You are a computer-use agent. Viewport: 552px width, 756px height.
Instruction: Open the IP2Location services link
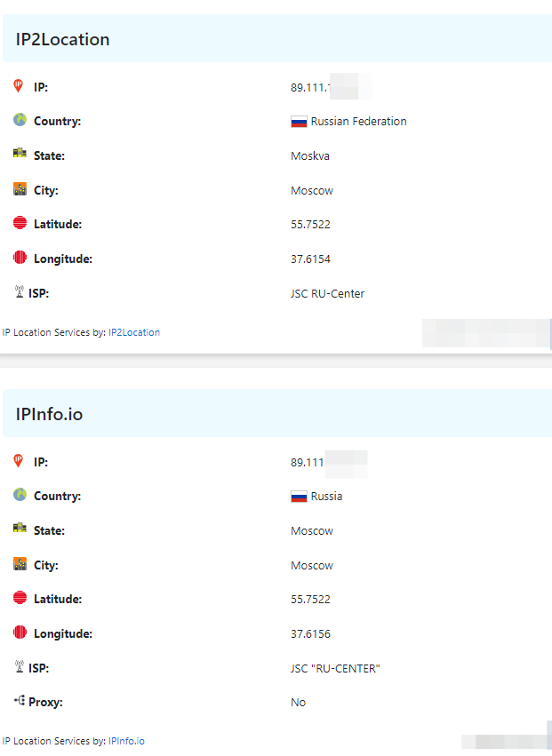pyautogui.click(x=134, y=332)
